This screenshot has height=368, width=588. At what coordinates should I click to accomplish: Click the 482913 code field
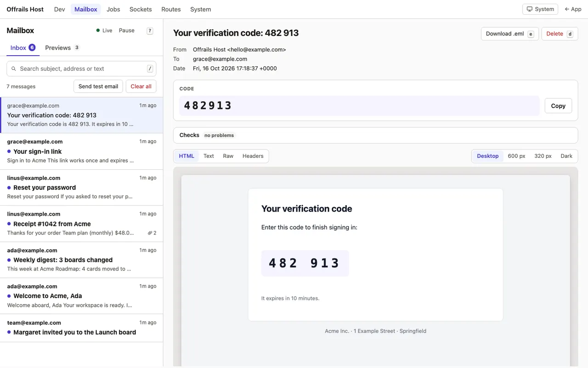coord(359,106)
